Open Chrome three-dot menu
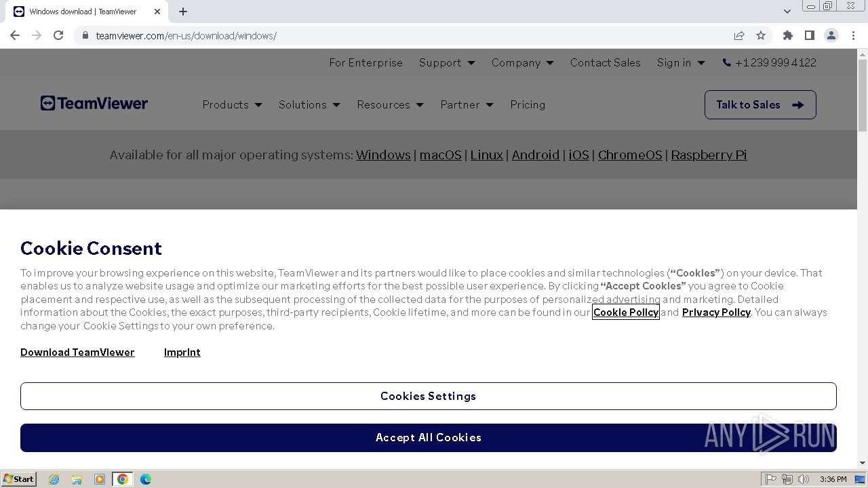Image resolution: width=868 pixels, height=488 pixels. click(853, 35)
